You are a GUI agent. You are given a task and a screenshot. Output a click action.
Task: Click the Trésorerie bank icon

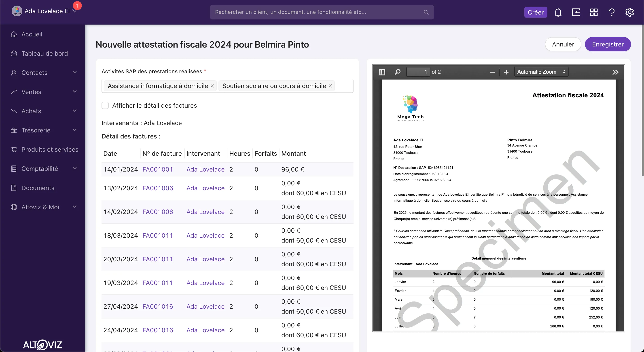[14, 130]
